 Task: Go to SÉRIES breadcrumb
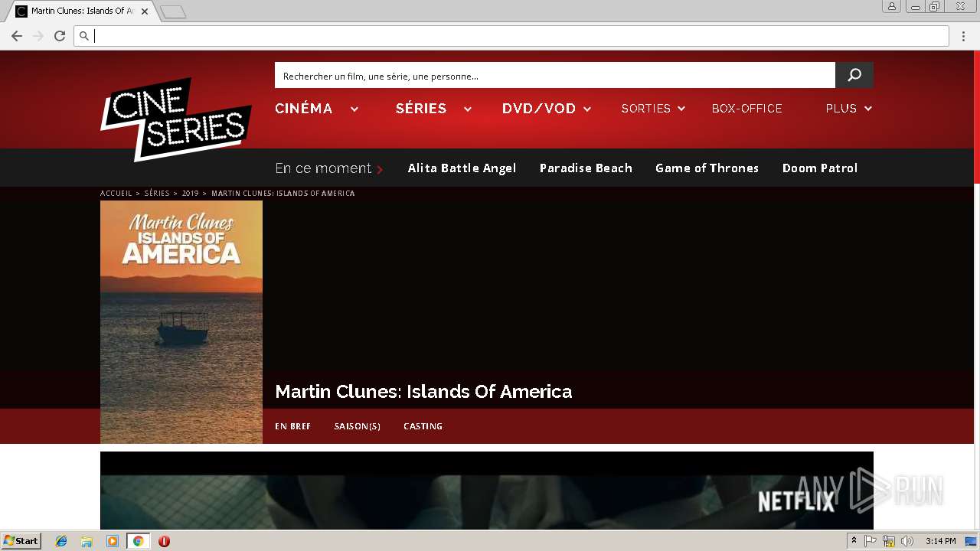(157, 194)
